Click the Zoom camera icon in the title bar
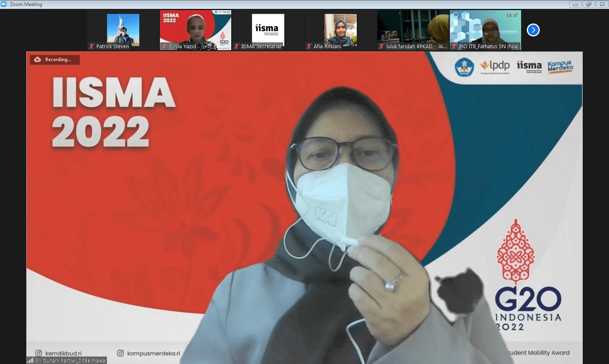609x364 pixels. coord(4,4)
